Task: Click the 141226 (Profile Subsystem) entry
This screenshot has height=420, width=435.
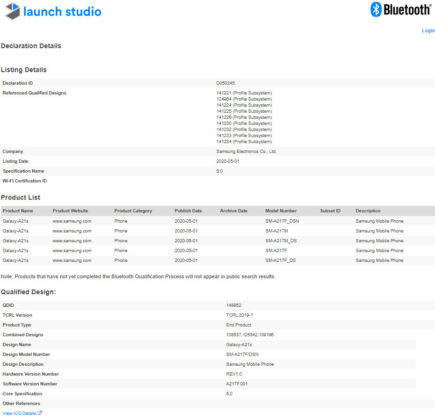Action: coord(244,117)
